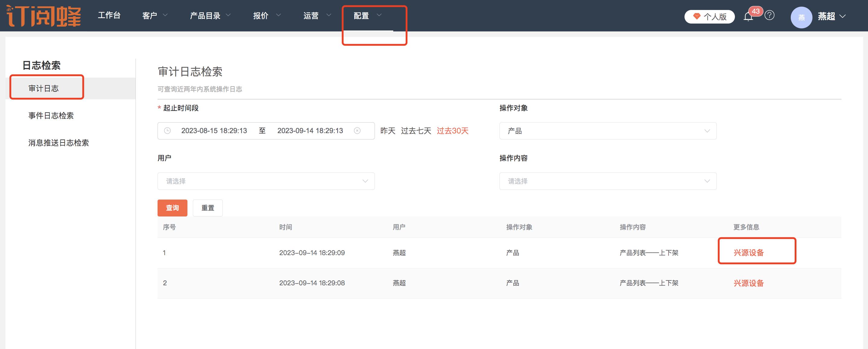Click the clock icon in date field
The image size is (868, 349).
pyautogui.click(x=168, y=131)
